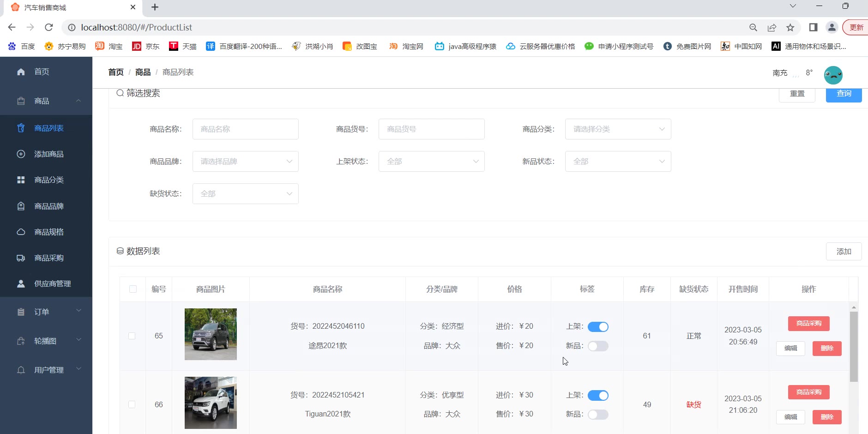This screenshot has width=868, height=434.
Task: Expand the 订单 sidebar menu
Action: (x=46, y=312)
